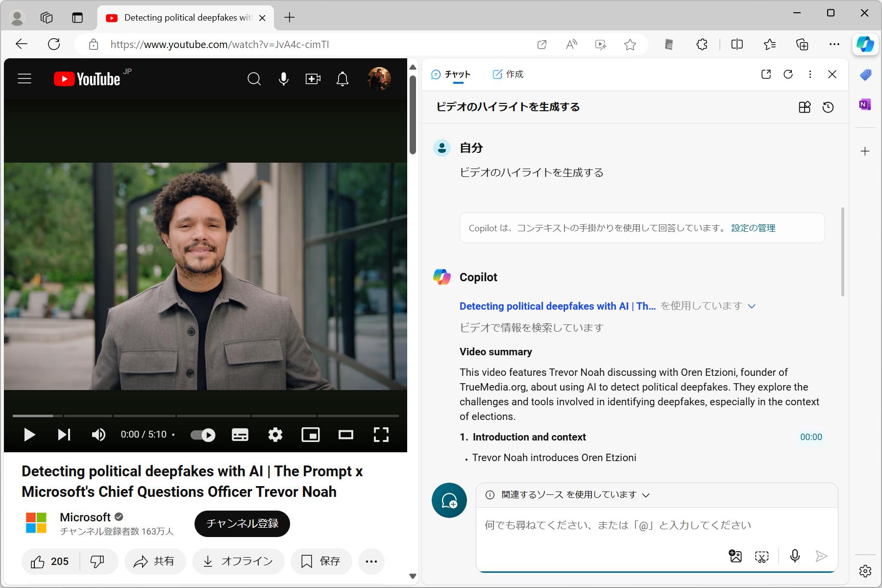The image size is (882, 588).
Task: Start YouTube voice search microphone
Action: [283, 78]
